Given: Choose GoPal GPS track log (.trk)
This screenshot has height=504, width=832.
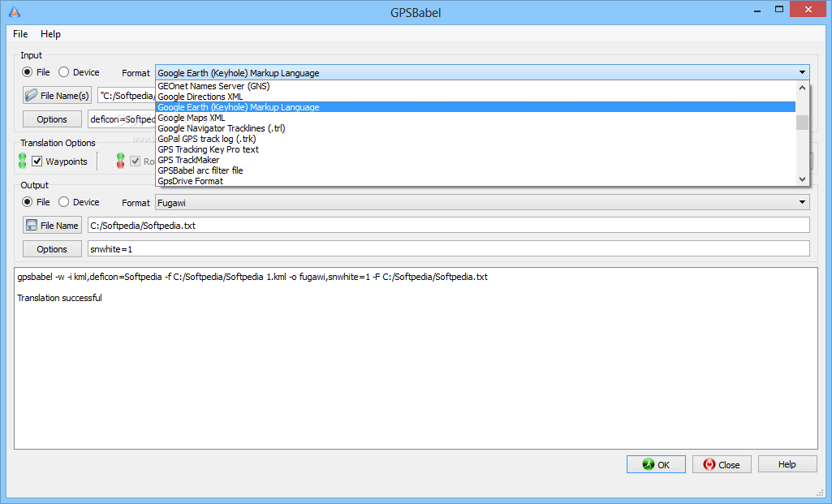Looking at the screenshot, I should coord(476,139).
